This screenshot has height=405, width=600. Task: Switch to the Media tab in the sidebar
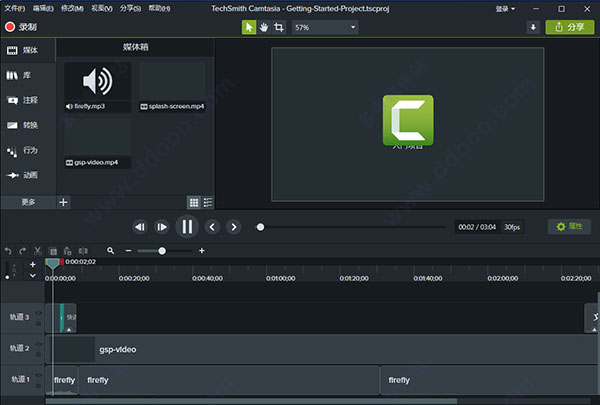(x=28, y=50)
